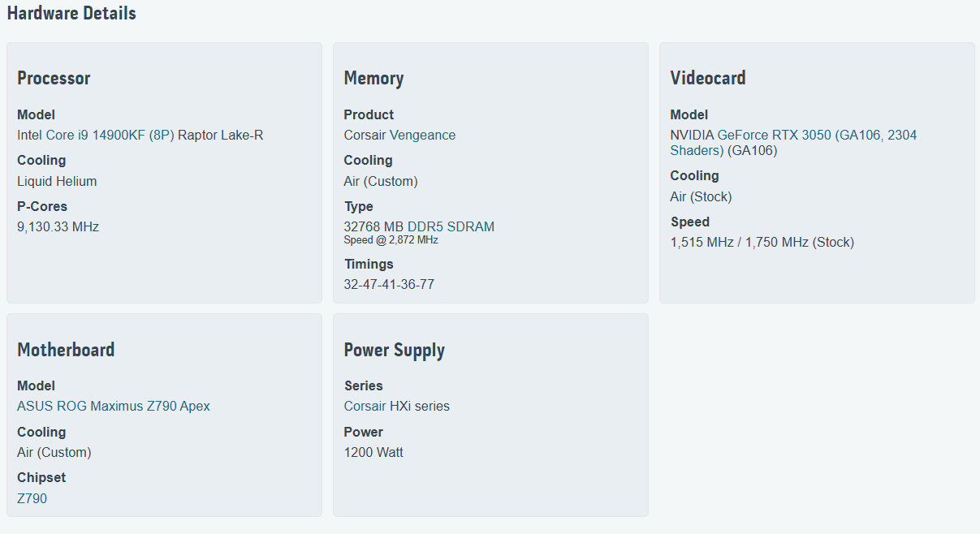Image resolution: width=980 pixels, height=534 pixels.
Task: Select the Processor card heading
Action: [54, 78]
